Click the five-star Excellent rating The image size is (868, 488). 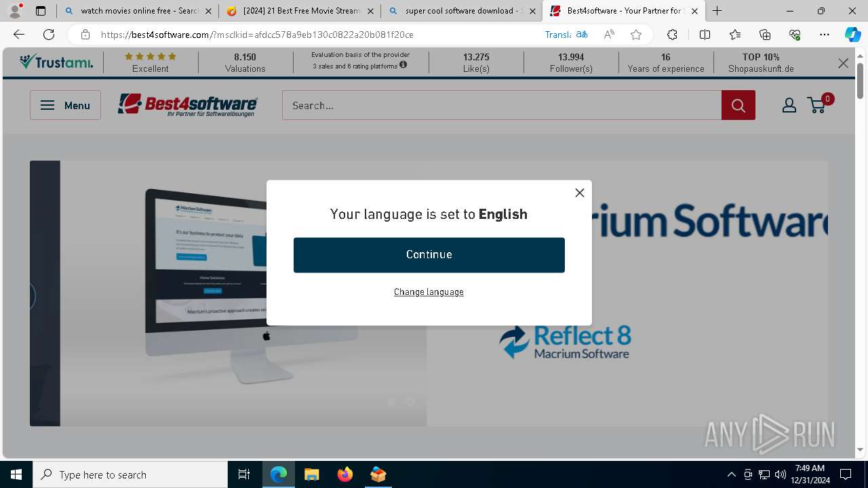tap(151, 62)
